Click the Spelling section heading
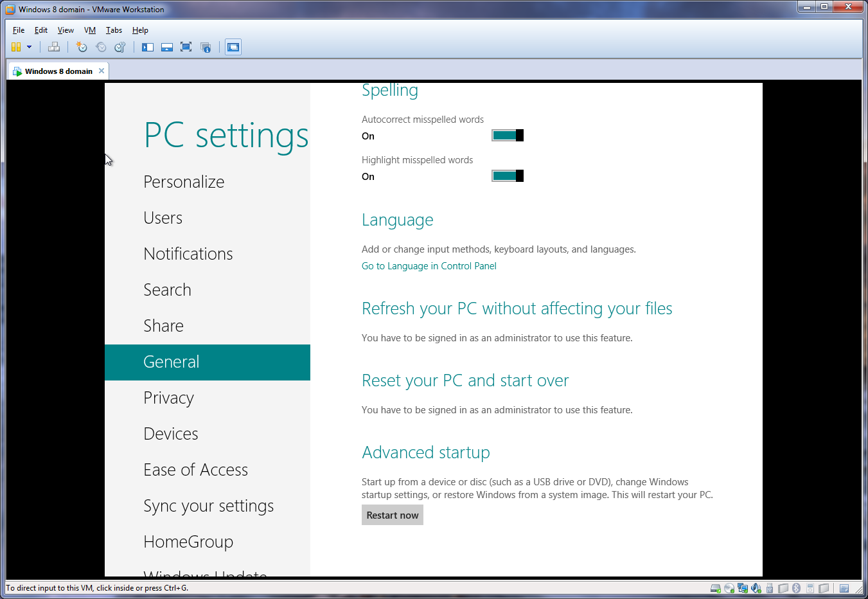868x599 pixels. pos(390,91)
